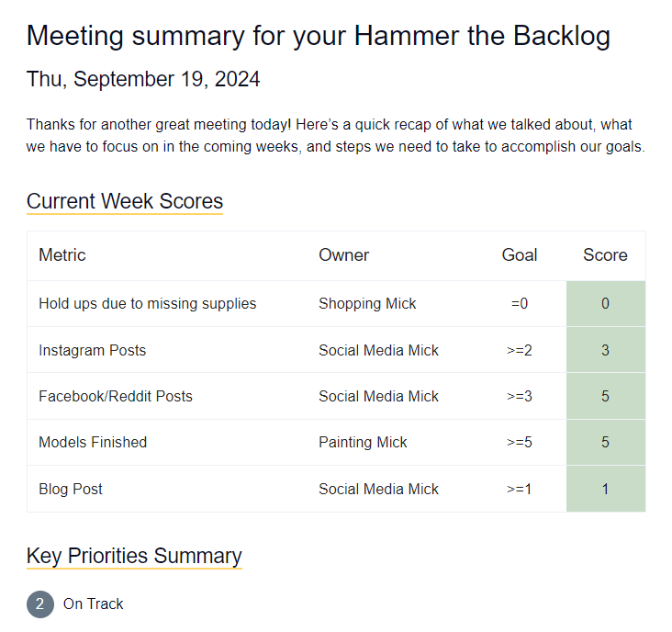Viewport: 672px width, 632px height.
Task: Click the gray "2" On Track badge
Action: (40, 604)
